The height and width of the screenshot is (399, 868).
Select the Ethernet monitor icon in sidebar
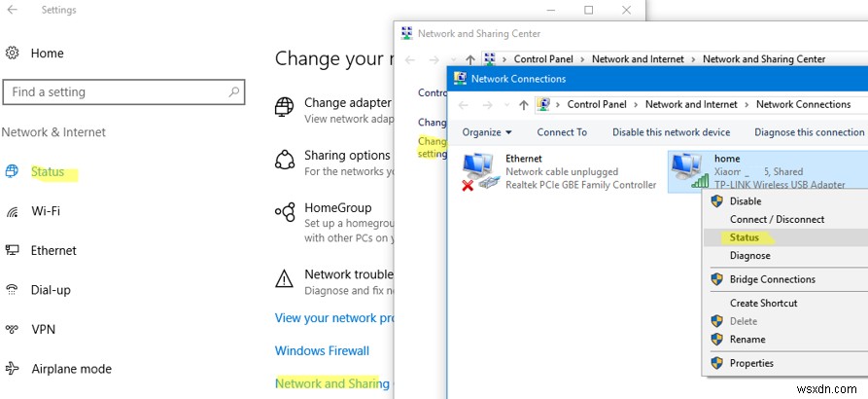click(x=12, y=250)
